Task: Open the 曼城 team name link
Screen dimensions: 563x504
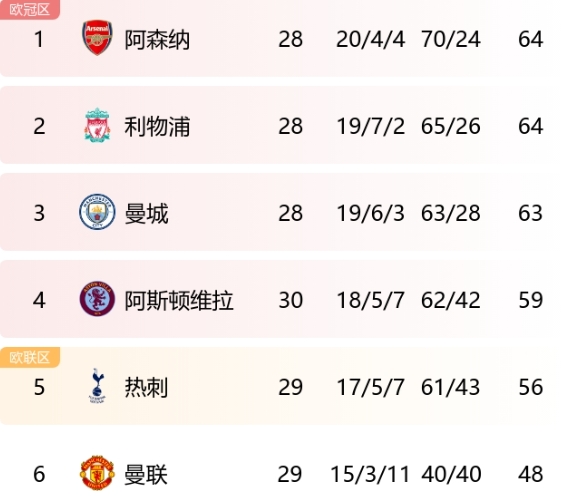Action: coord(146,214)
